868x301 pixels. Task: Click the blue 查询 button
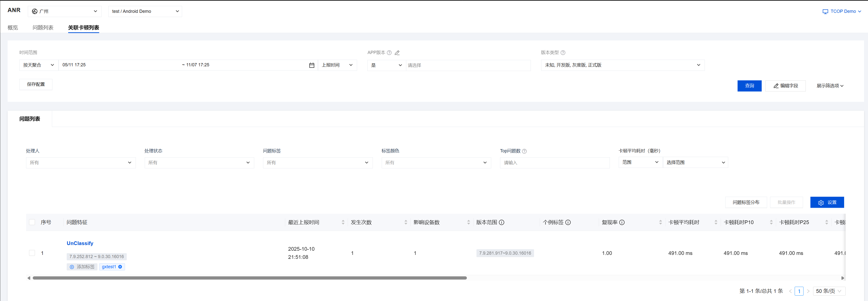[749, 86]
